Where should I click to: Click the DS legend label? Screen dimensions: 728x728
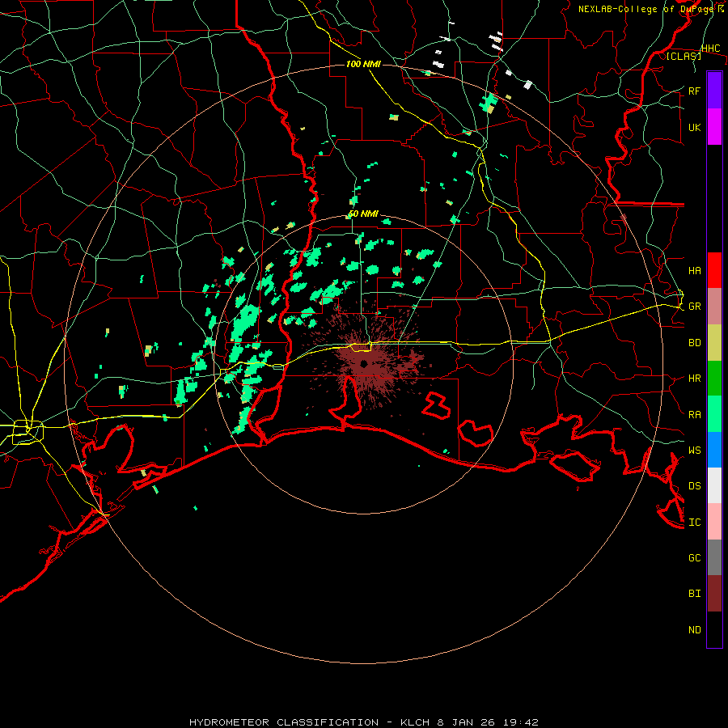coord(695,485)
